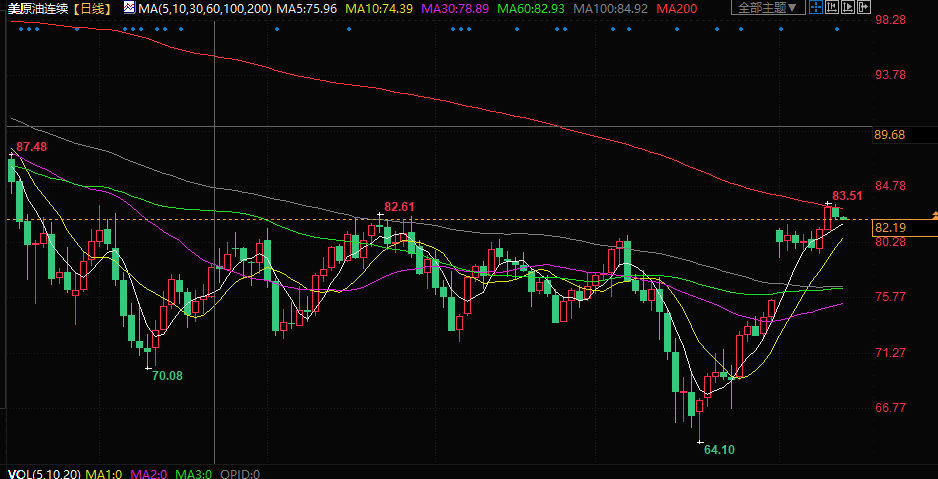
Task: Click the OPID:0 indicator label
Action: tap(240, 473)
